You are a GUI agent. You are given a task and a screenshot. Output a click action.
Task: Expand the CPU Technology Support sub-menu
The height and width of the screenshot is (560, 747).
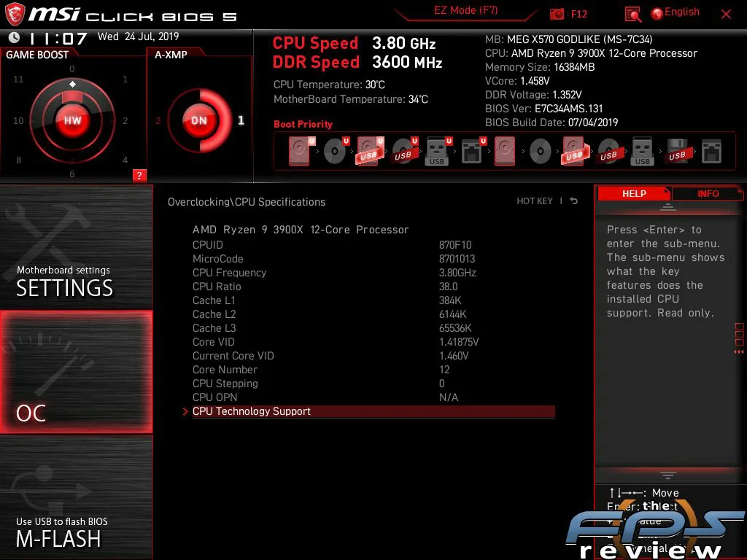[373, 411]
